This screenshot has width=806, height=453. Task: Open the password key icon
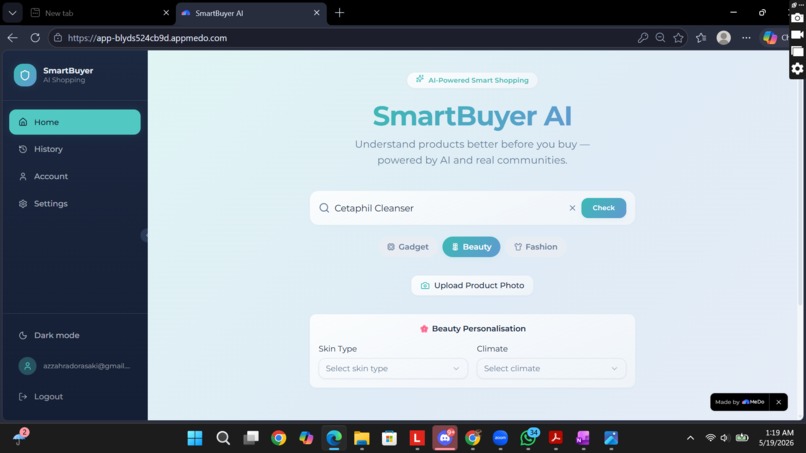pos(643,38)
